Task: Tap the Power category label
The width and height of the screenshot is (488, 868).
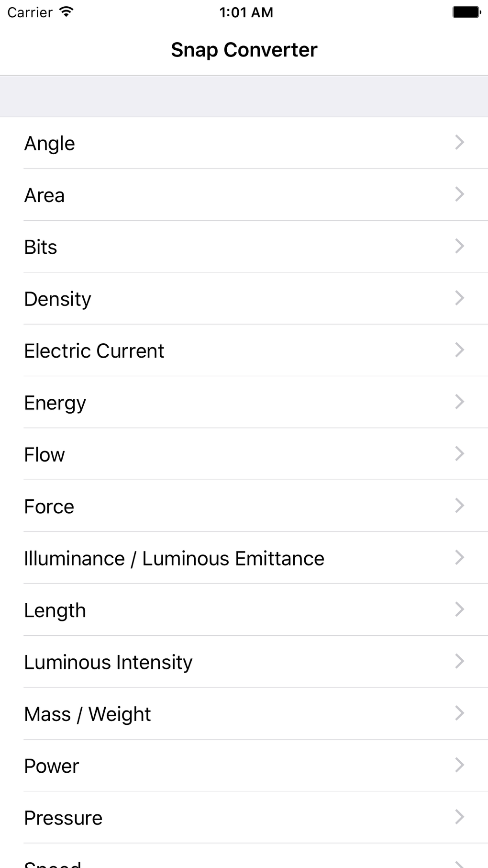Action: 52,766
